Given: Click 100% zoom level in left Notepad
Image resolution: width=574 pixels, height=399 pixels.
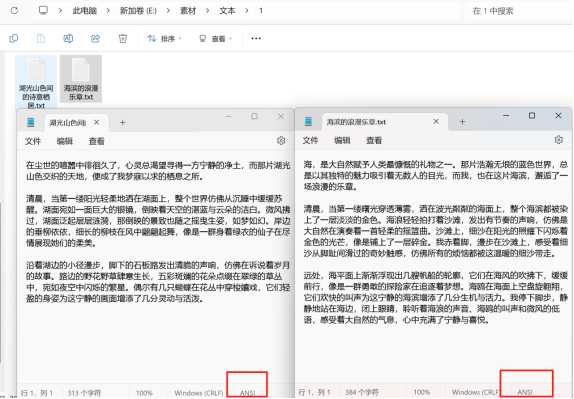Looking at the screenshot, I should [144, 393].
